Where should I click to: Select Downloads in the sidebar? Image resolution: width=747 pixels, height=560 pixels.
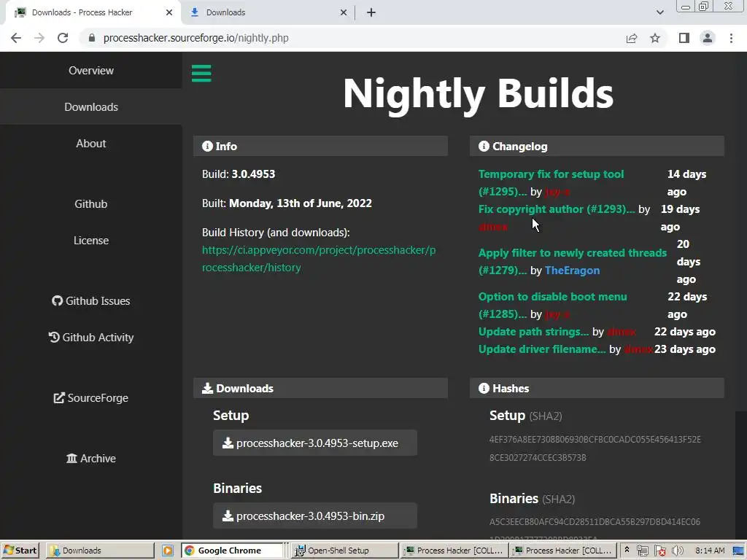(91, 106)
